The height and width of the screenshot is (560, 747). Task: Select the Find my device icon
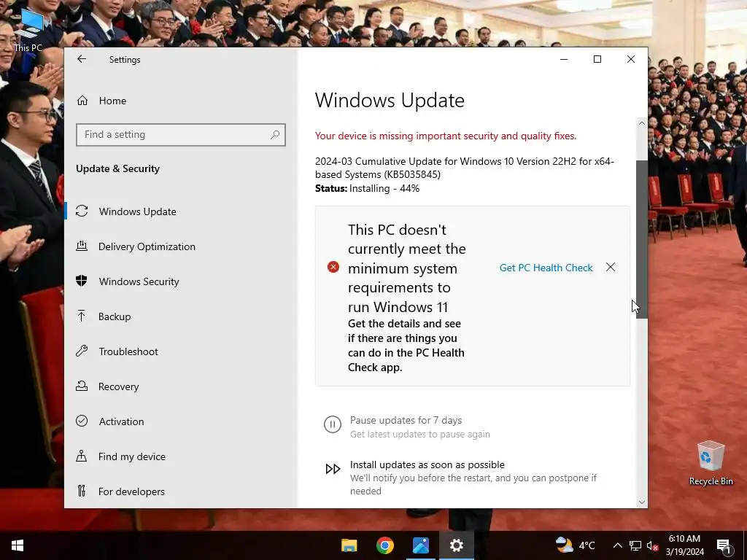pos(82,456)
